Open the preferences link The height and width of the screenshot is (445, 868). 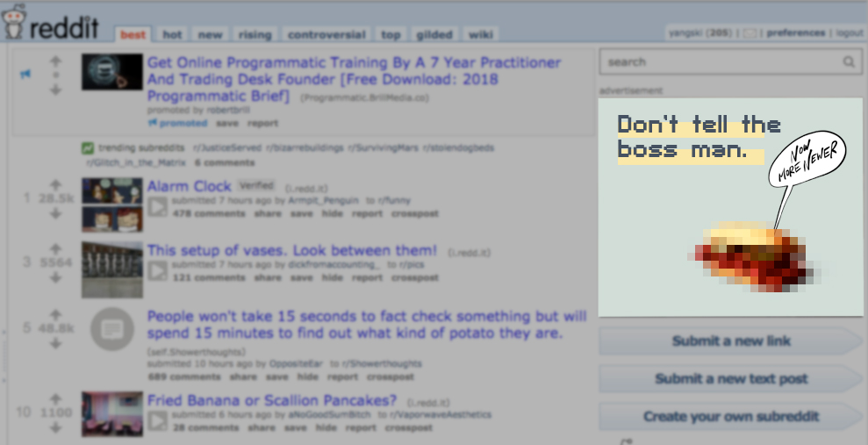(795, 33)
